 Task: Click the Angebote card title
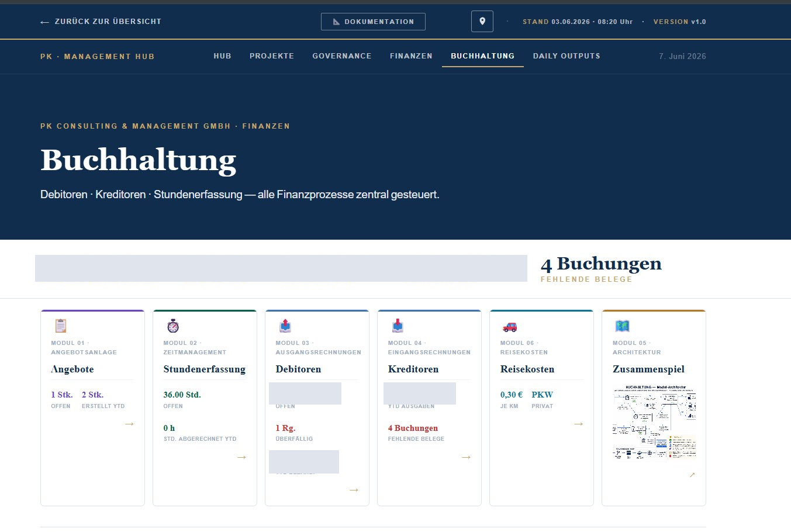click(x=72, y=369)
